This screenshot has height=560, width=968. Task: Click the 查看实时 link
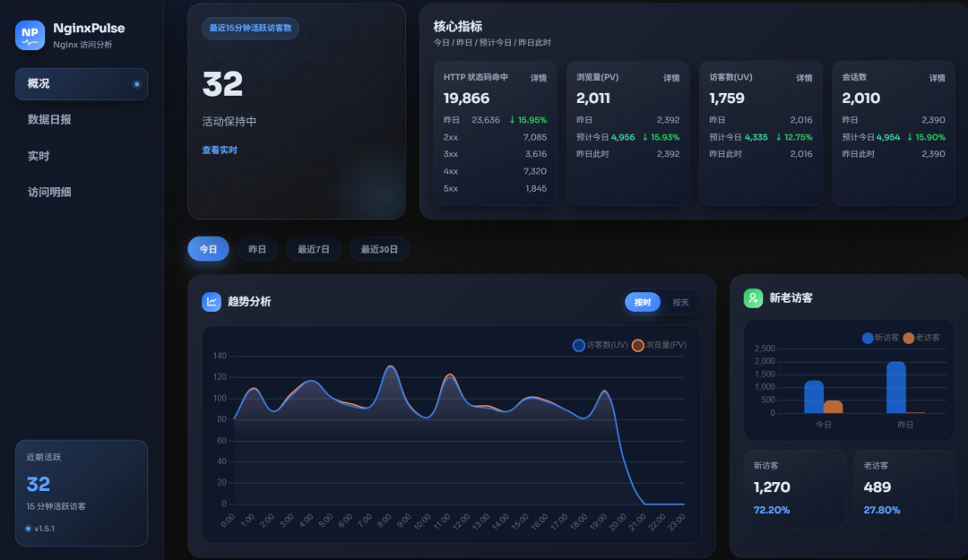[x=220, y=150]
